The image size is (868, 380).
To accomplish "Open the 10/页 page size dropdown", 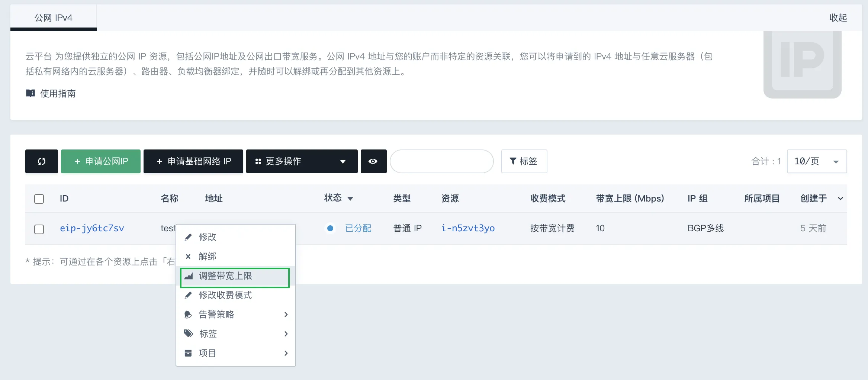I will 817,161.
